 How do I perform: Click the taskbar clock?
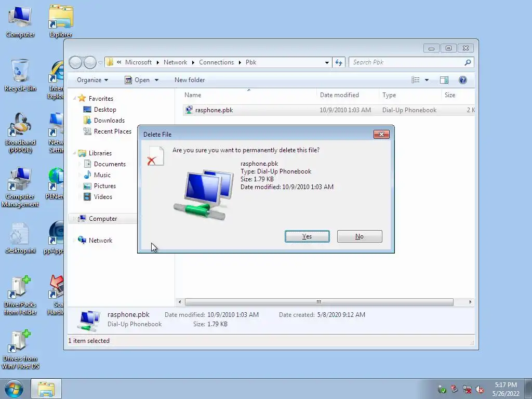pyautogui.click(x=506, y=389)
